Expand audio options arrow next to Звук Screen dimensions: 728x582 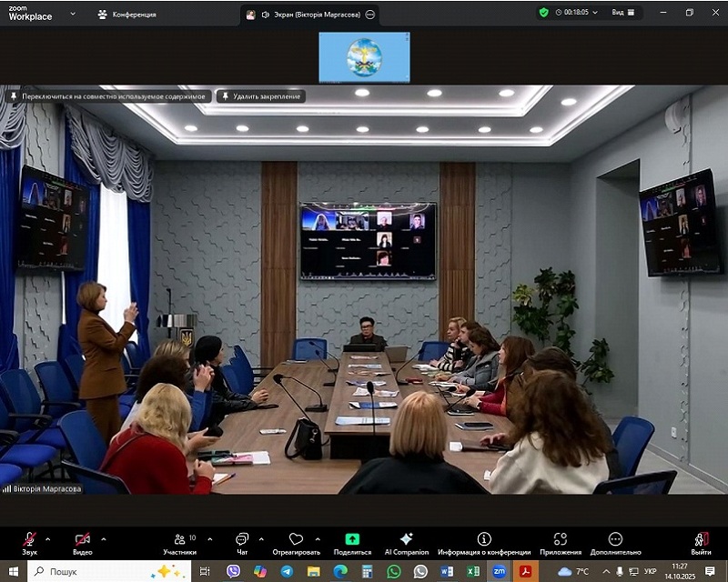click(x=48, y=538)
